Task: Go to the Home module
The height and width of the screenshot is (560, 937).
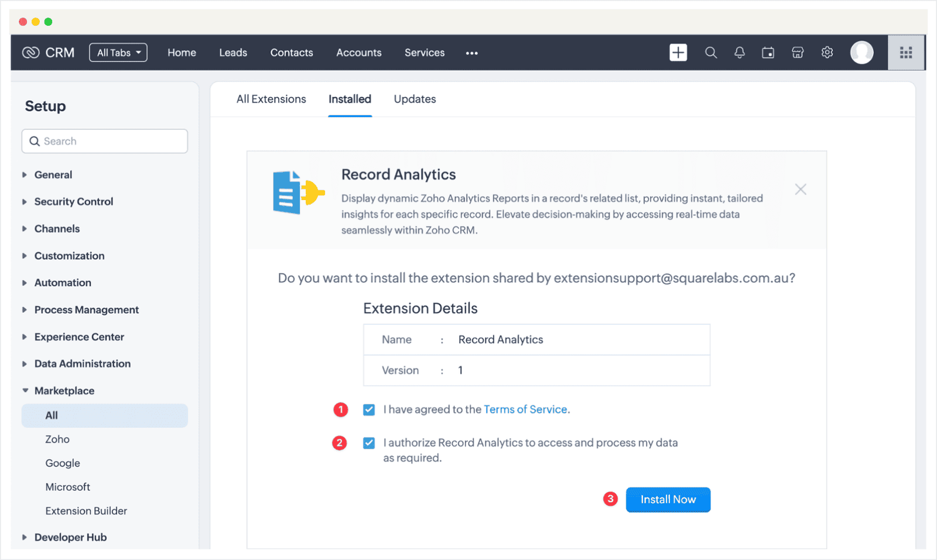Action: point(182,53)
